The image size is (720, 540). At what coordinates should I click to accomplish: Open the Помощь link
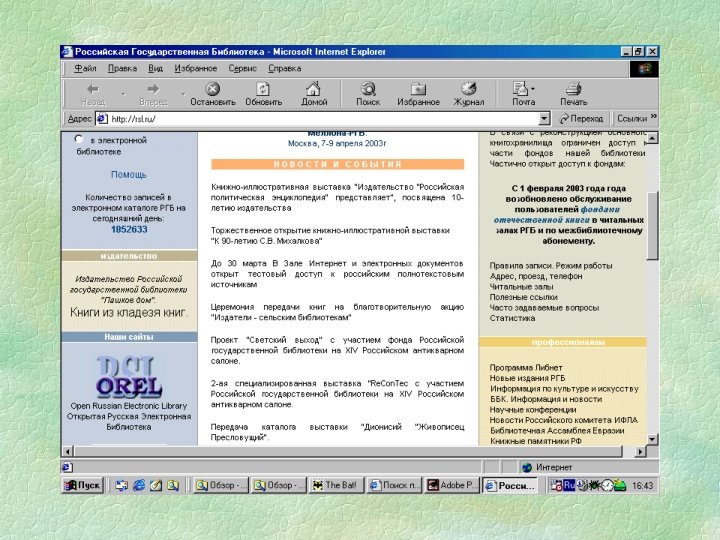pos(129,174)
